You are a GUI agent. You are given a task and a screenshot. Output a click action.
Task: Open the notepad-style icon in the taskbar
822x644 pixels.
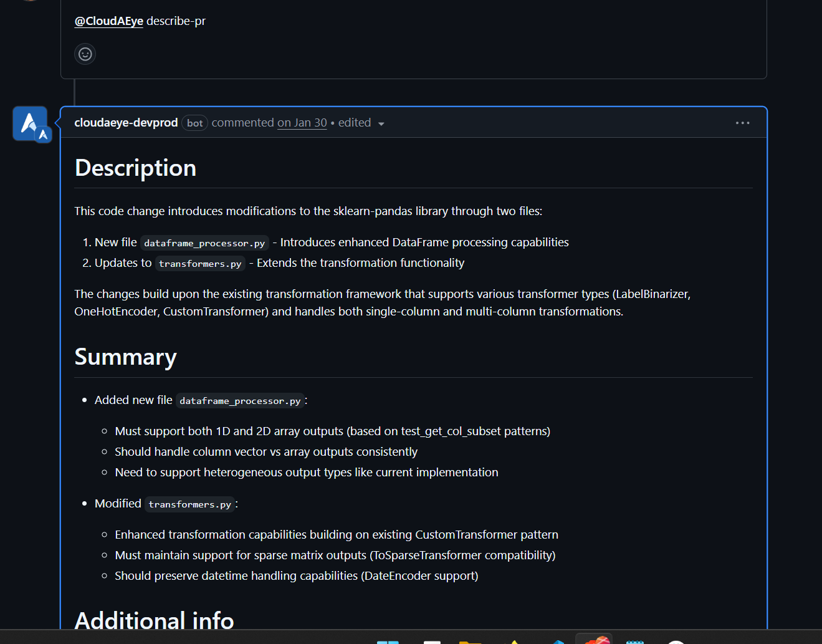click(634, 641)
